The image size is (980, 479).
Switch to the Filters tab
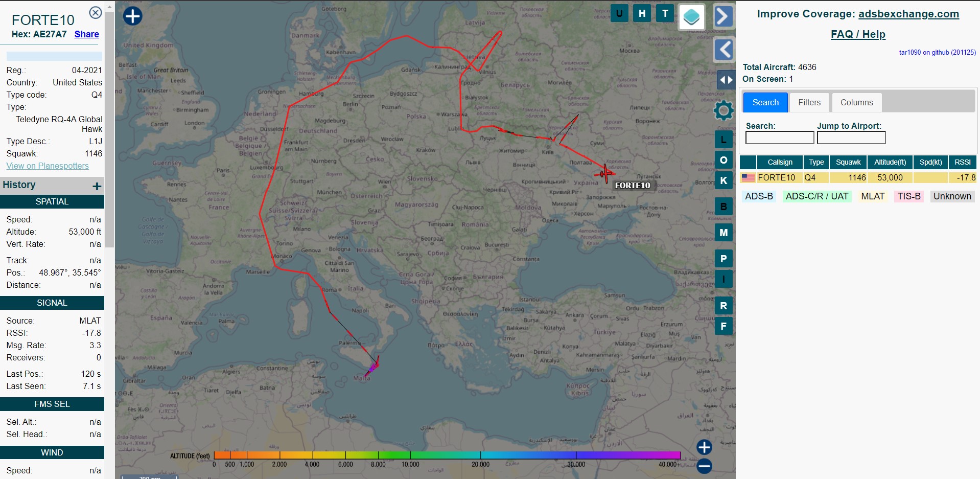[809, 102]
